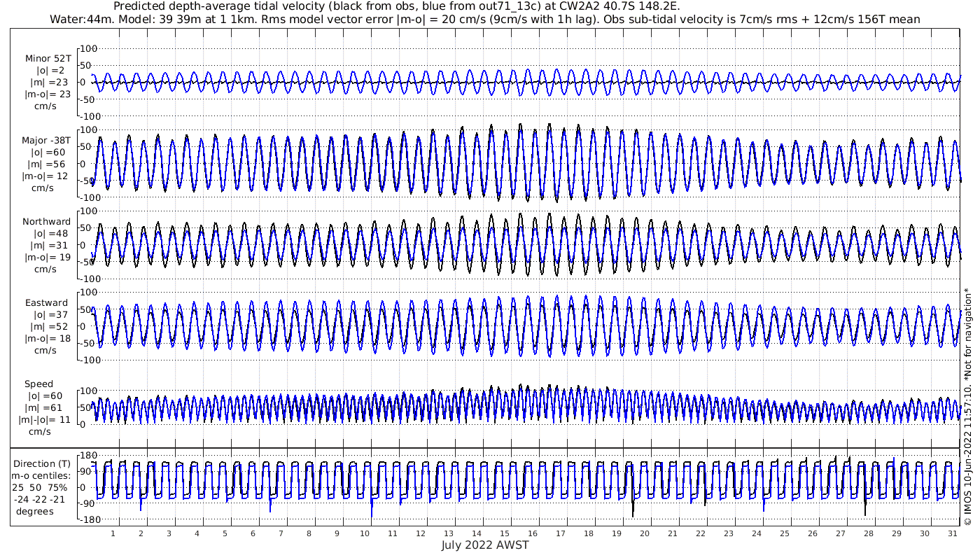The image size is (980, 560).
Task: Click day '8' on the date axis
Action: click(309, 533)
